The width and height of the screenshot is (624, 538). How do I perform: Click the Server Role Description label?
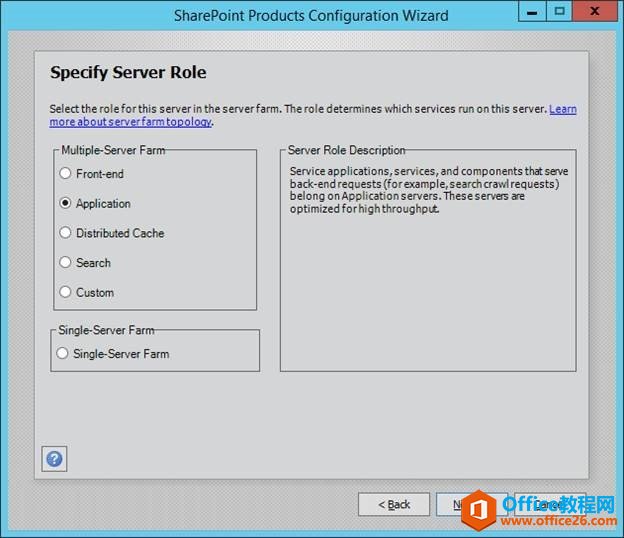346,150
